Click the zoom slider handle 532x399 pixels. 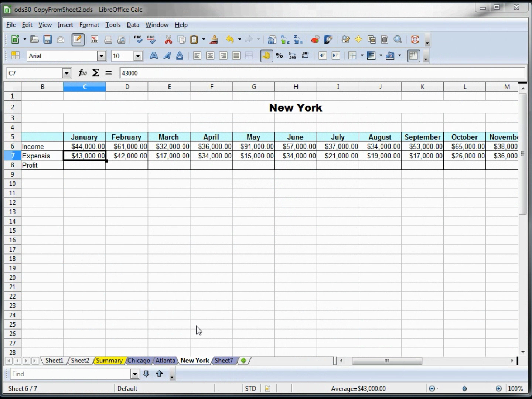coord(464,388)
